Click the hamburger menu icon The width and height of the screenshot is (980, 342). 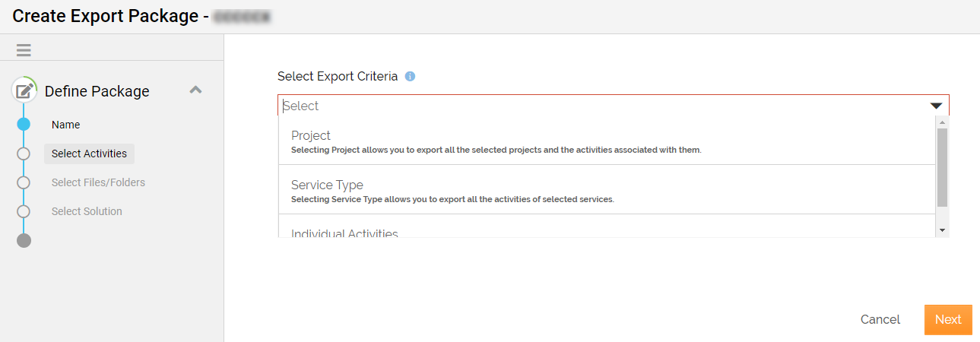point(24,50)
